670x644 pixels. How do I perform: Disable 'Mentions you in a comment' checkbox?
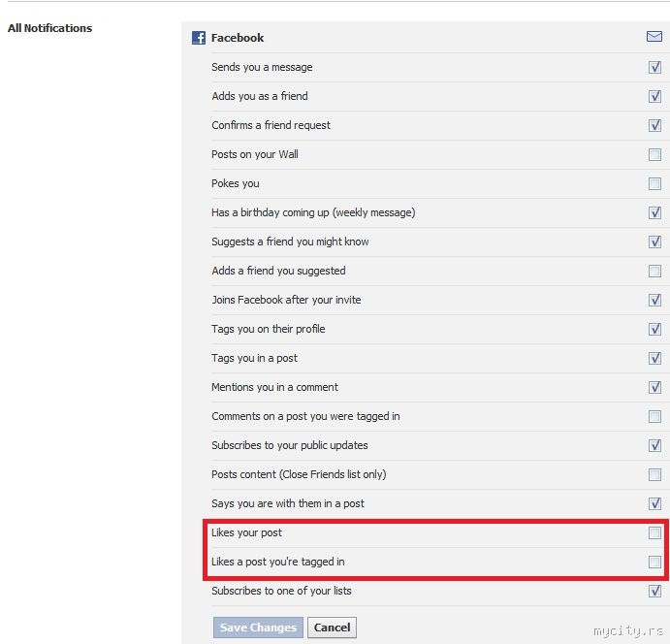[654, 387]
